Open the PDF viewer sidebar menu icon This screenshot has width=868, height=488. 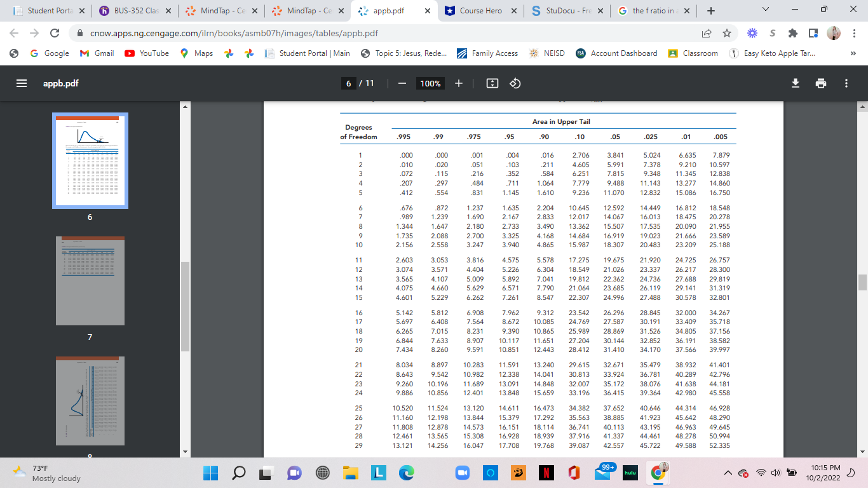(x=22, y=83)
